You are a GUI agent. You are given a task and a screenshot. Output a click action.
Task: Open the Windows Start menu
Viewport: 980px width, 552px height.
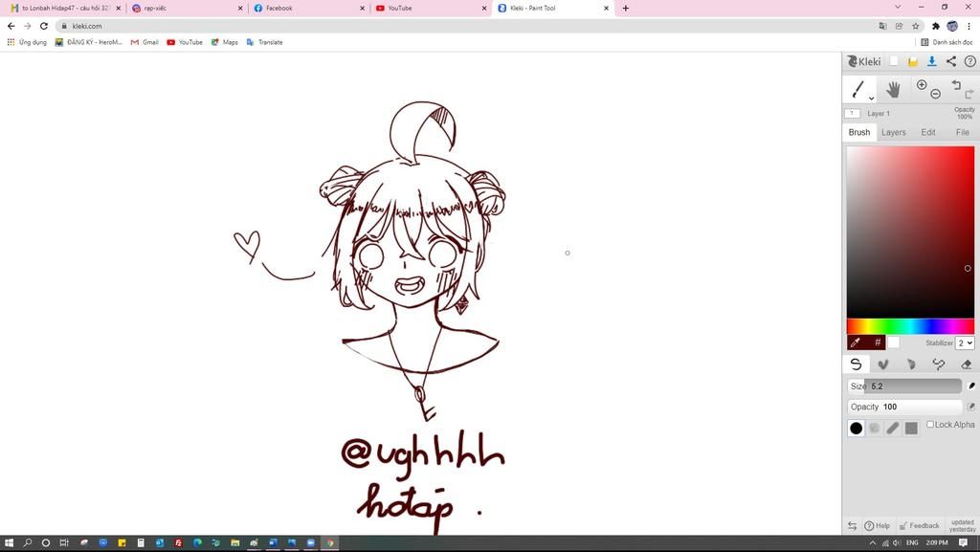pos(9,542)
